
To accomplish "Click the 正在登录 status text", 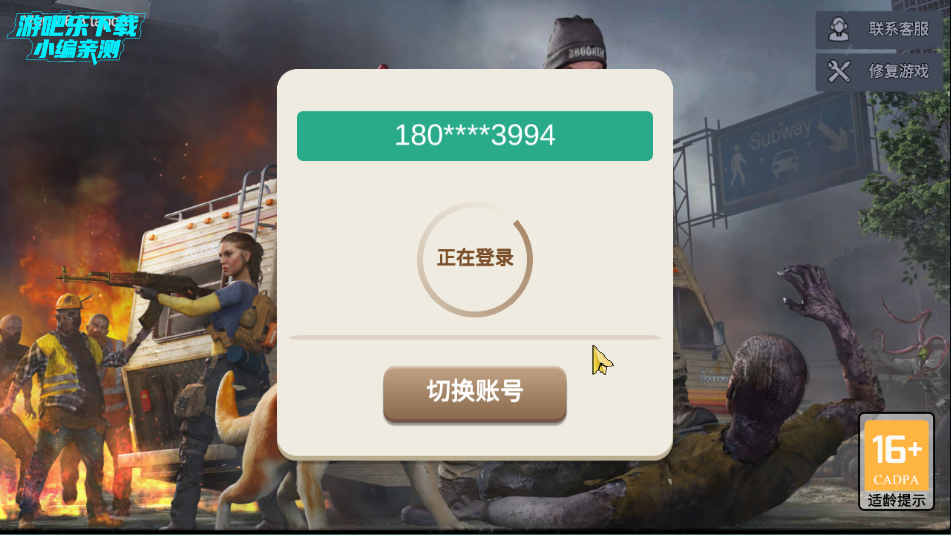I will 475,258.
